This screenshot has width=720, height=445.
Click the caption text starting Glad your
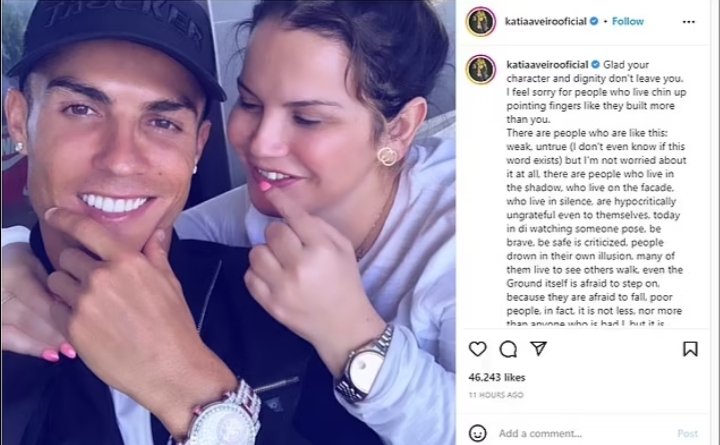(x=596, y=192)
